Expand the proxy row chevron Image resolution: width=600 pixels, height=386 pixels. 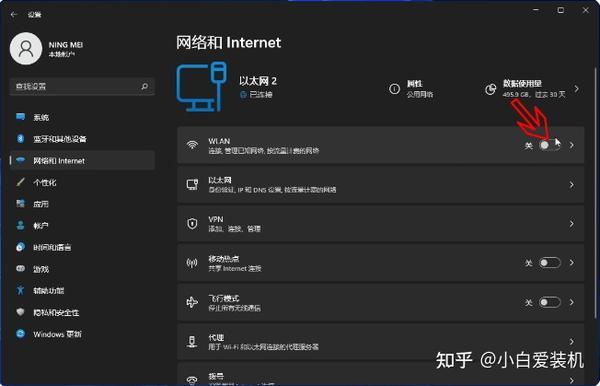pos(572,342)
